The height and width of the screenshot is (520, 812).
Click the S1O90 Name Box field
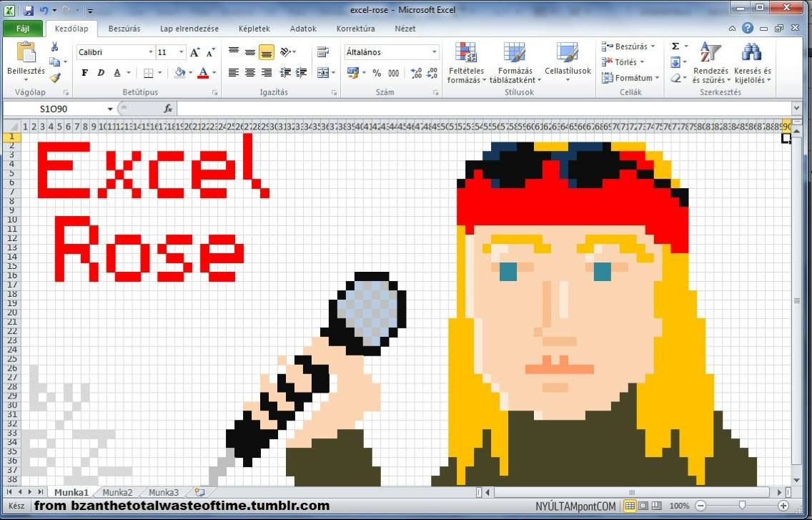tap(54, 109)
